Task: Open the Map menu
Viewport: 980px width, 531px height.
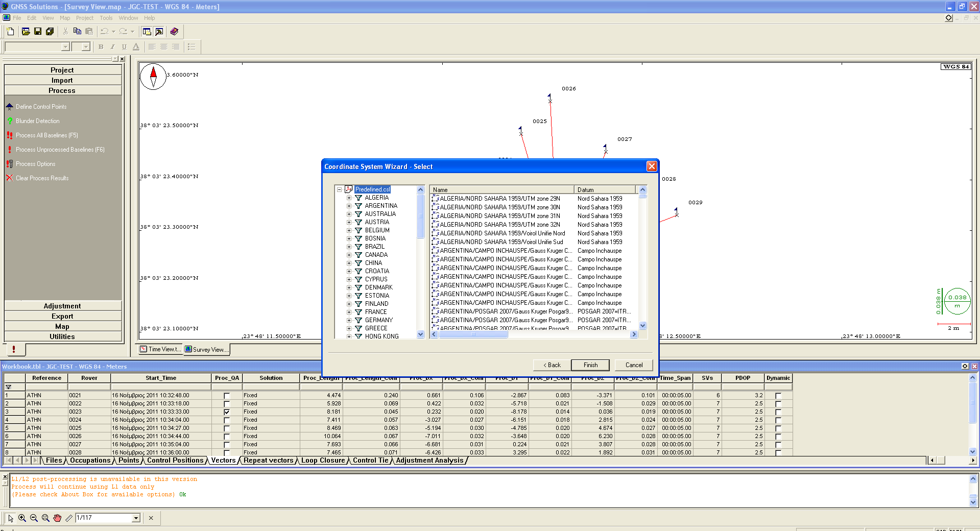Action: point(65,18)
